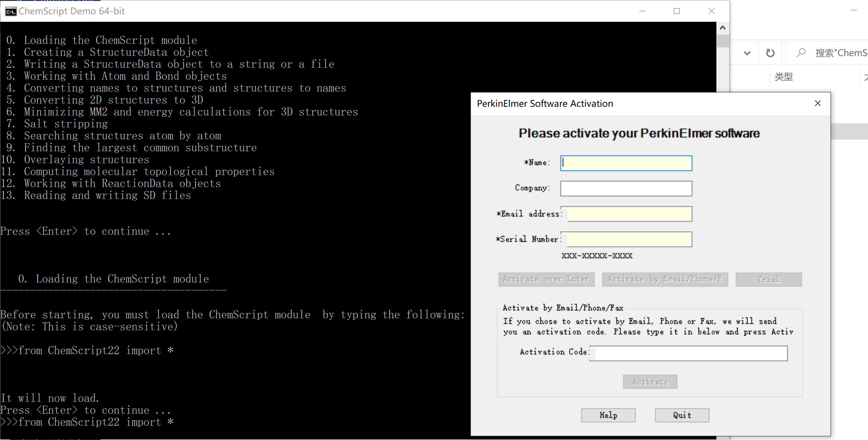Click 'Quit' to exit activation
This screenshot has width=868, height=440.
pos(682,415)
